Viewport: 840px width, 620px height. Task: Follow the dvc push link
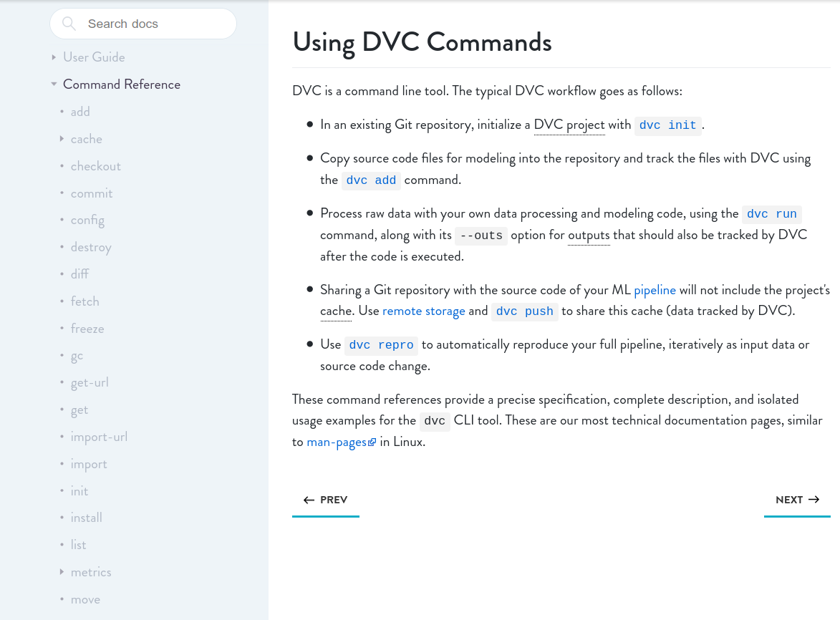(x=524, y=311)
